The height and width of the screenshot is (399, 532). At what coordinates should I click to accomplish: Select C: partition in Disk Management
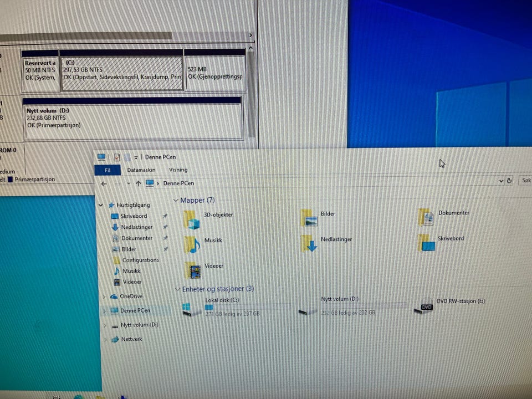[122, 70]
